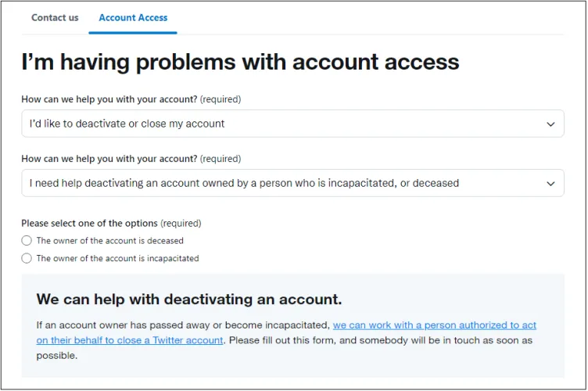Viewport: 588px width, 391px height.
Task: Click "(required)" next to "Please select one of the options"
Action: coord(181,223)
